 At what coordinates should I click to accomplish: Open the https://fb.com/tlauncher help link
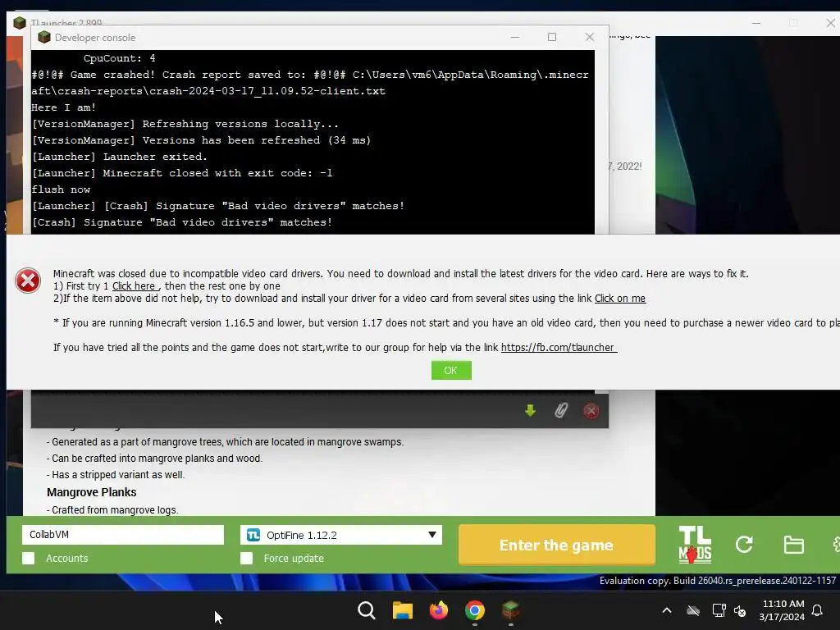[558, 348]
